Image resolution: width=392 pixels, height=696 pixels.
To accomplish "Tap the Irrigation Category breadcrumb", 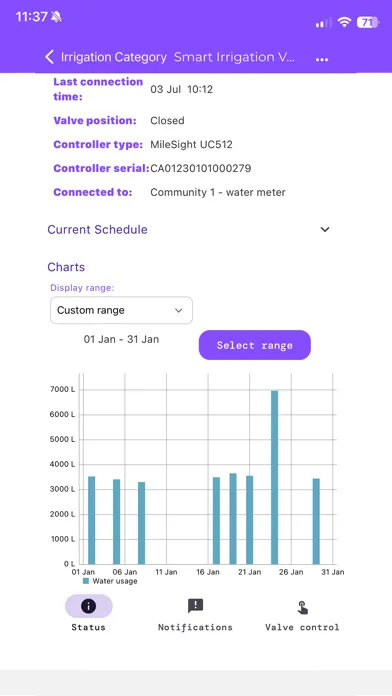I will [114, 57].
